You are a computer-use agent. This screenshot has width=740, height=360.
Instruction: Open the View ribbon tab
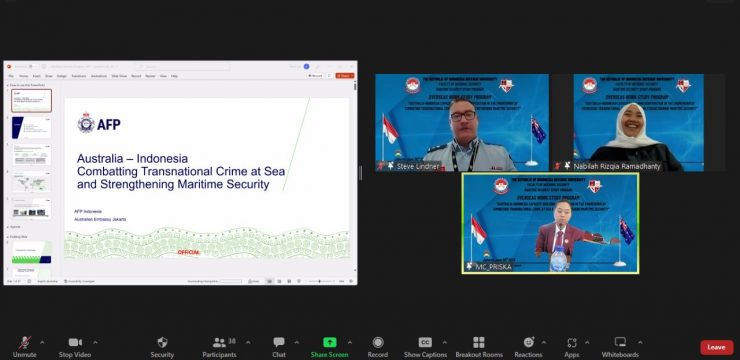(163, 76)
